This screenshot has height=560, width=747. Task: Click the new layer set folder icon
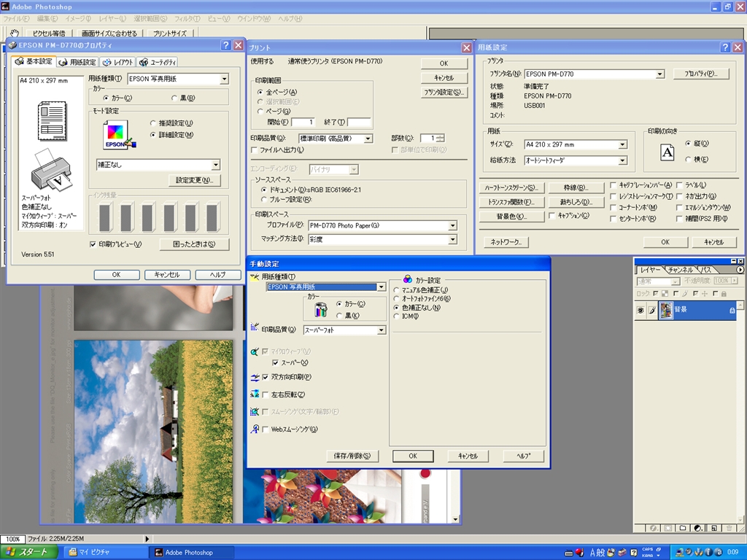click(x=683, y=528)
